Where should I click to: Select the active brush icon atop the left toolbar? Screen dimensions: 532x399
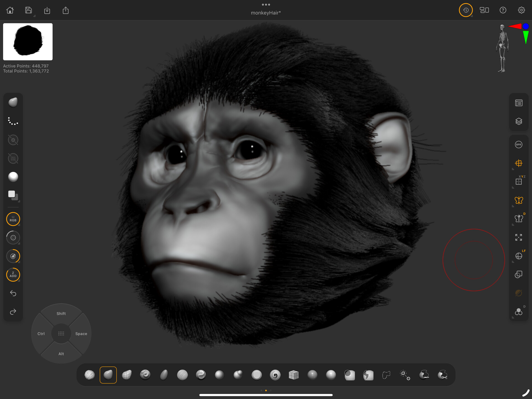13,102
